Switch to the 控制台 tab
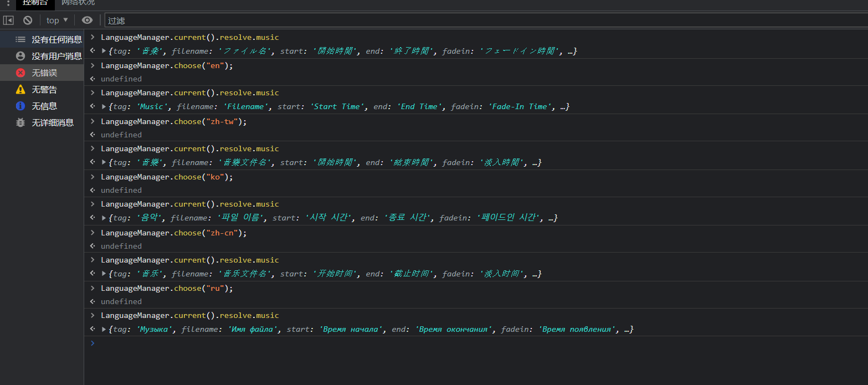 (x=35, y=3)
